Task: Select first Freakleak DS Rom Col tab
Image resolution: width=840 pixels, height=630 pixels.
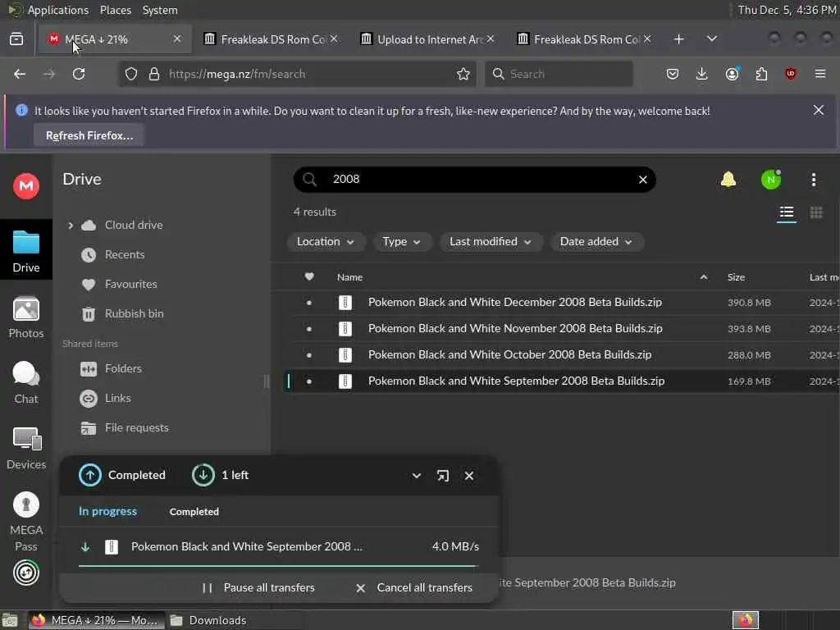Action: [271, 39]
